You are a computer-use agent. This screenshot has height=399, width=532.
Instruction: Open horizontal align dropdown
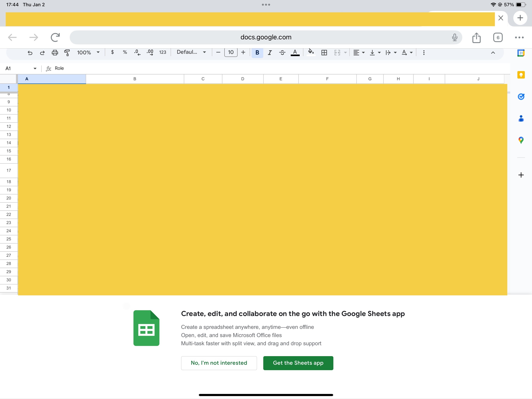coord(359,53)
